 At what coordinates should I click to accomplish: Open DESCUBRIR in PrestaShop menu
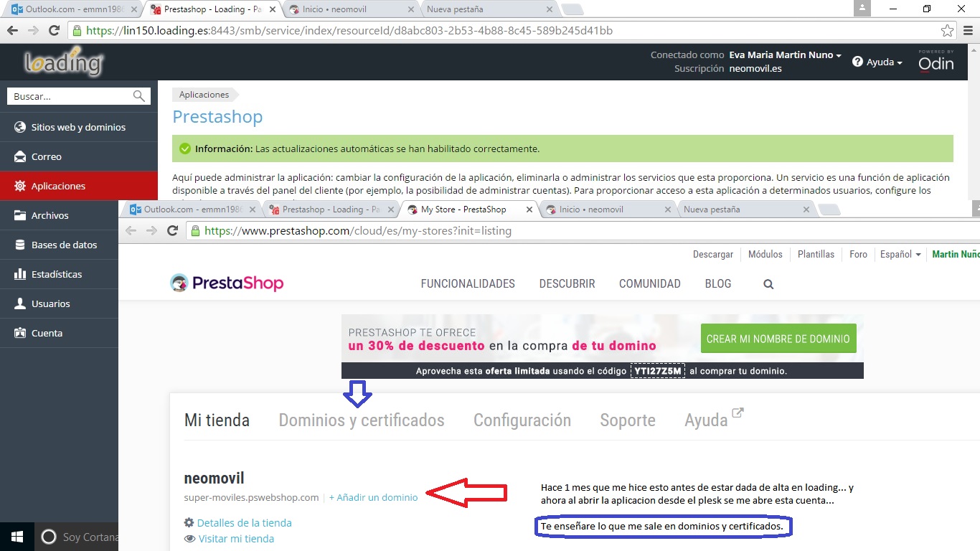point(567,283)
